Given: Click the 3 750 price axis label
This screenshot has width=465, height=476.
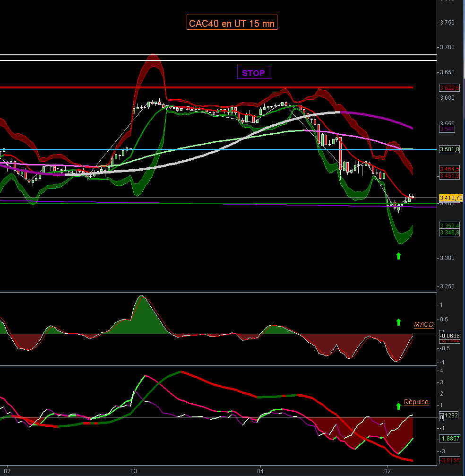Looking at the screenshot, I should [448, 23].
